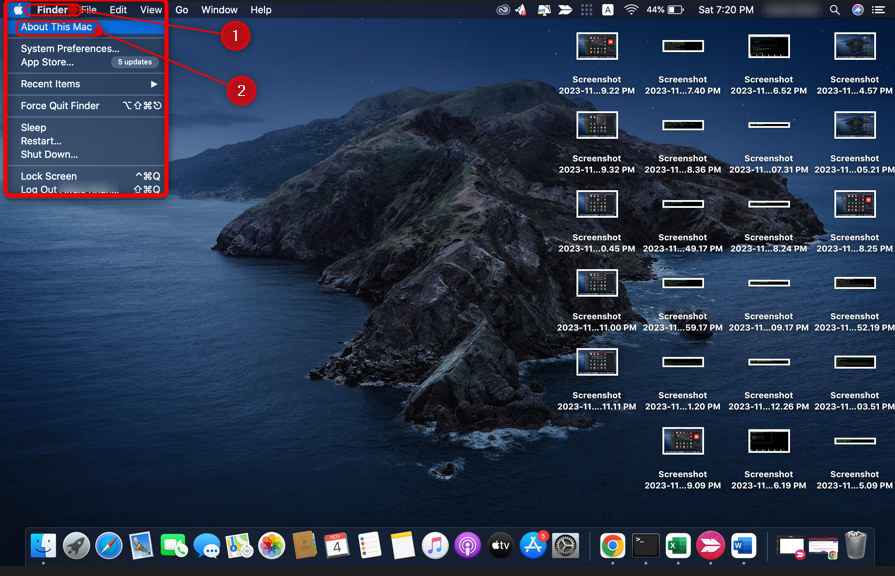Select Lock Screen from the menu
895x576 pixels.
point(49,176)
